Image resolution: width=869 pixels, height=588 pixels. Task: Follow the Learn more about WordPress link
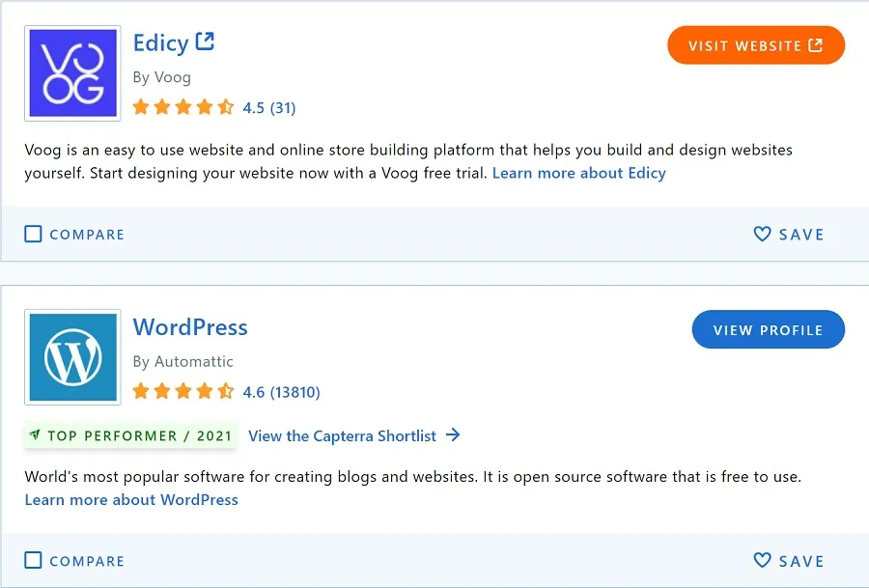click(x=131, y=500)
